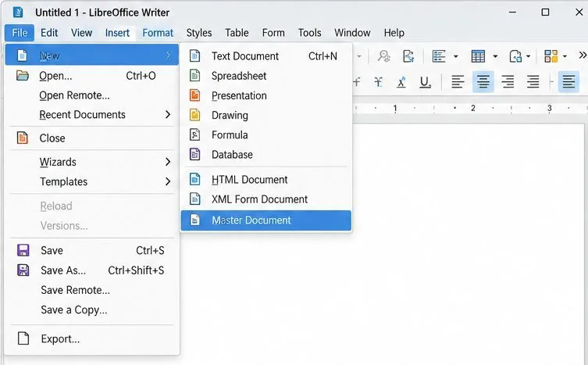Click the Formula document icon
Viewport: 588px width, 365px height.
point(194,134)
